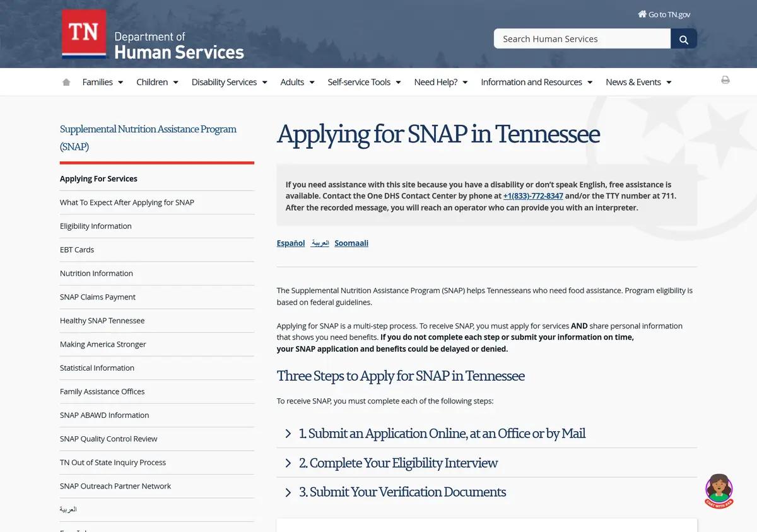The image size is (757, 532).
Task: Focus the Search Human Services field
Action: pos(582,39)
